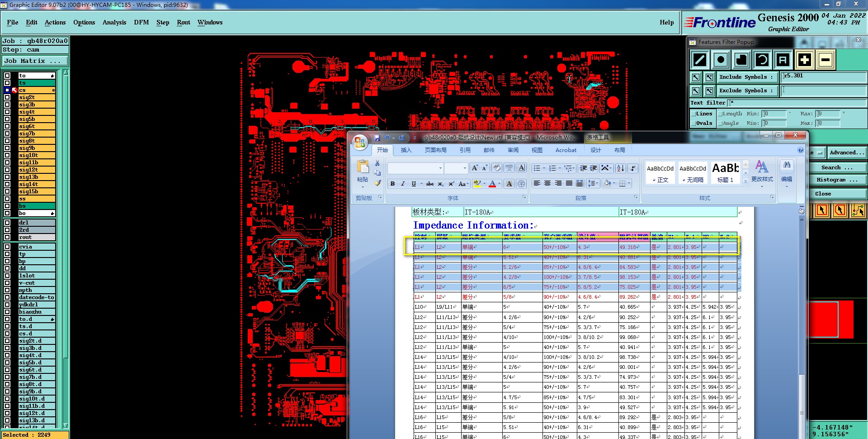Select the Pads feature filter icon

coord(721,60)
